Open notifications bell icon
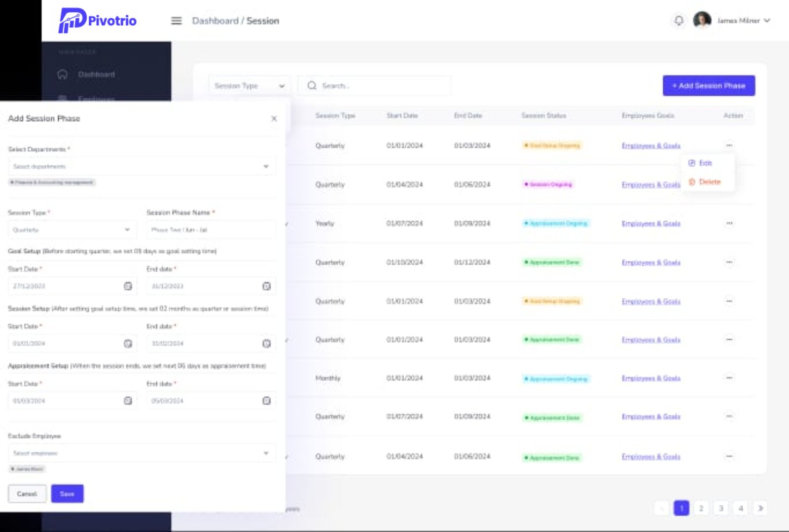This screenshot has height=532, width=789. tap(679, 21)
